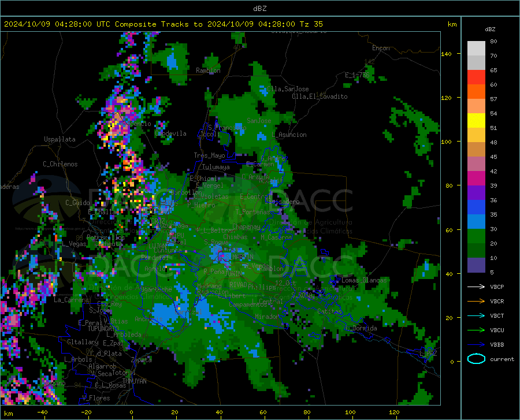Click the 'TUPUNGATO' map label

click(103, 329)
